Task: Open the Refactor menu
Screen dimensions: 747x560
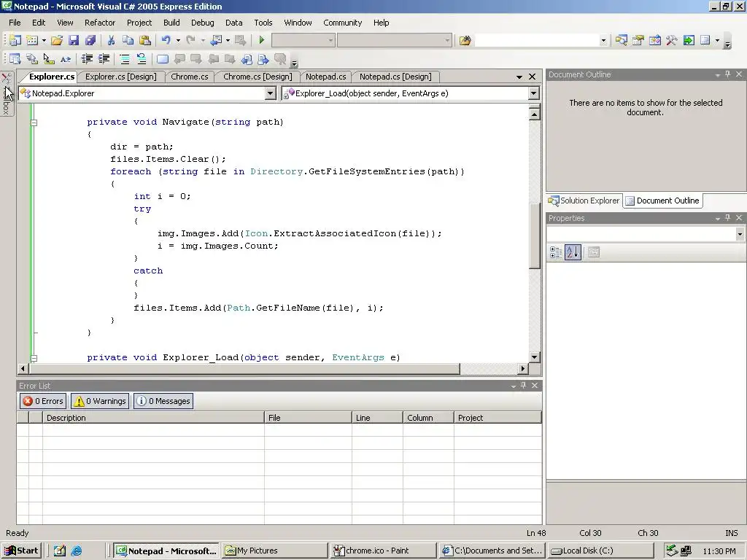Action: [99, 23]
